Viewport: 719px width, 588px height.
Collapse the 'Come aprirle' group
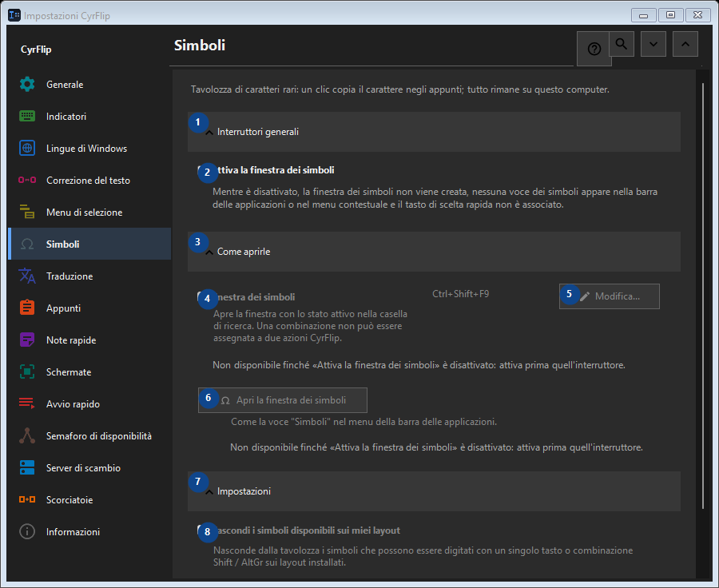[435, 252]
